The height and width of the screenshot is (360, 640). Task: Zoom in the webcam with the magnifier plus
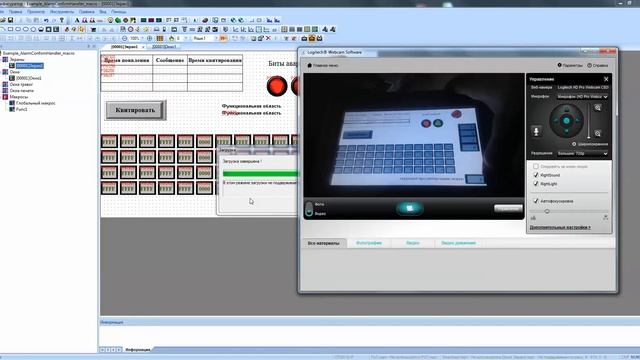click(x=598, y=108)
